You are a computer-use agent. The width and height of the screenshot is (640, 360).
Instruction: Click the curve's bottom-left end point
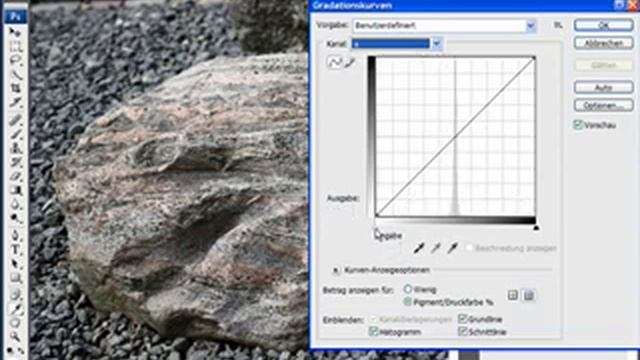(x=378, y=214)
